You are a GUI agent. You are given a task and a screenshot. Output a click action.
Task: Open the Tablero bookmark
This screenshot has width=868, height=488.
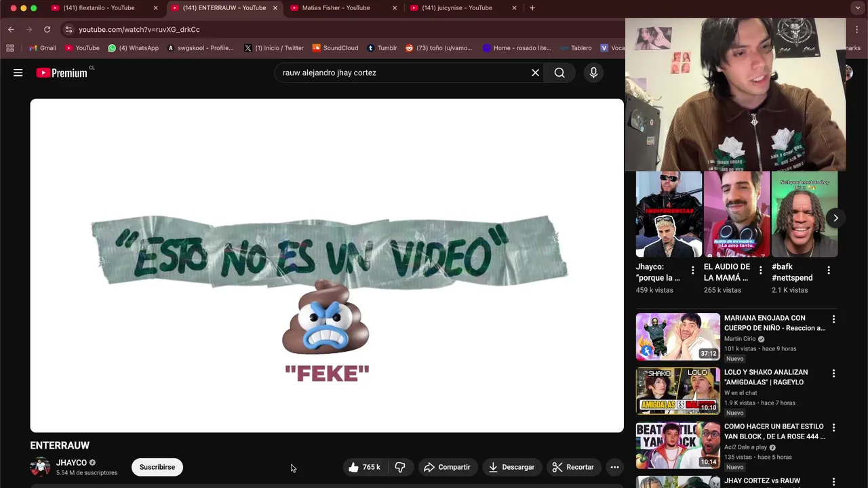pos(576,48)
